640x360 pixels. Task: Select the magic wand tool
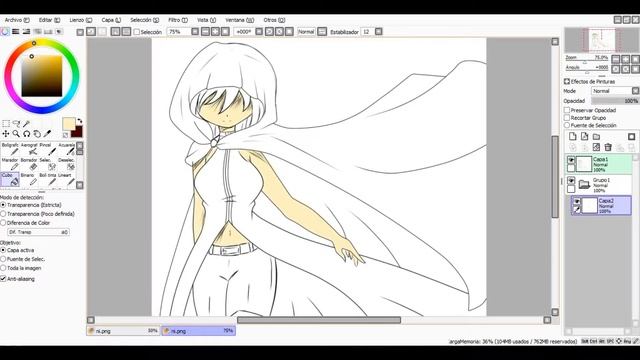(27, 124)
